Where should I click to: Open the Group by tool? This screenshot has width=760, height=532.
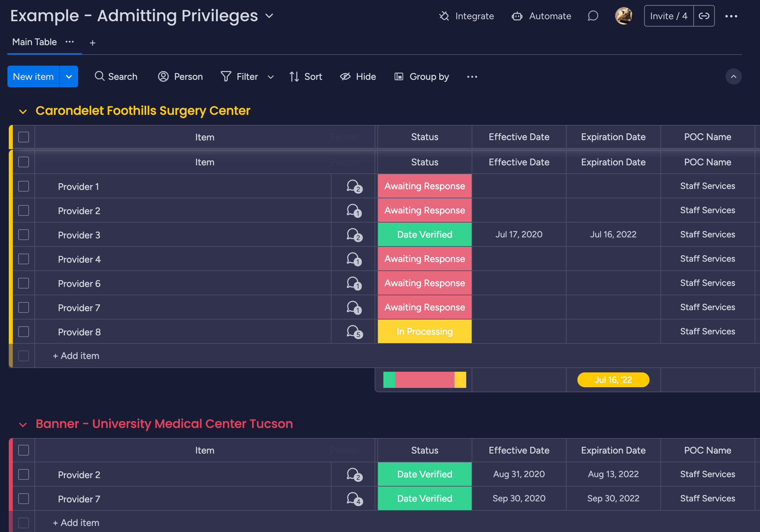tap(421, 76)
